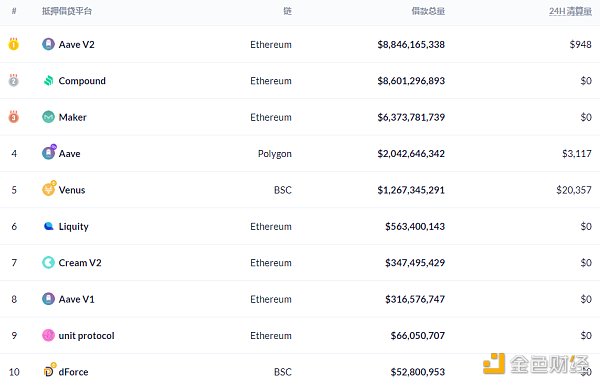Click the dForce logo icon
Viewport: 600px width, 385px height.
[49, 370]
